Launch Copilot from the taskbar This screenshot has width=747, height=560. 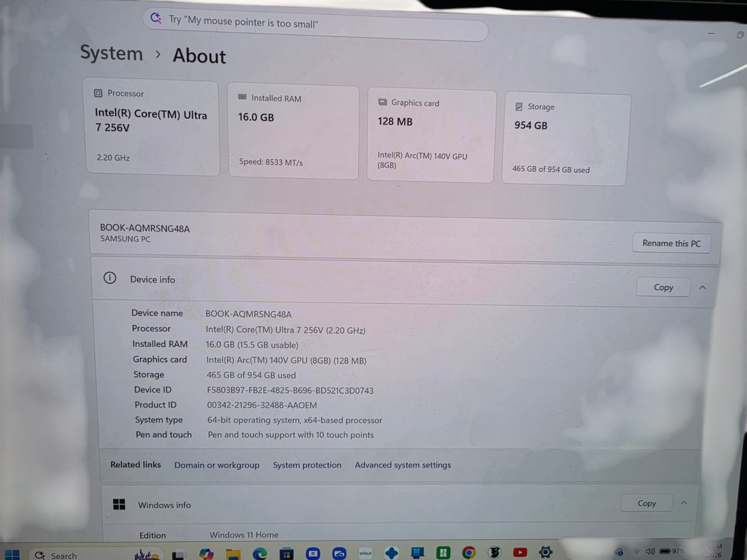206,554
